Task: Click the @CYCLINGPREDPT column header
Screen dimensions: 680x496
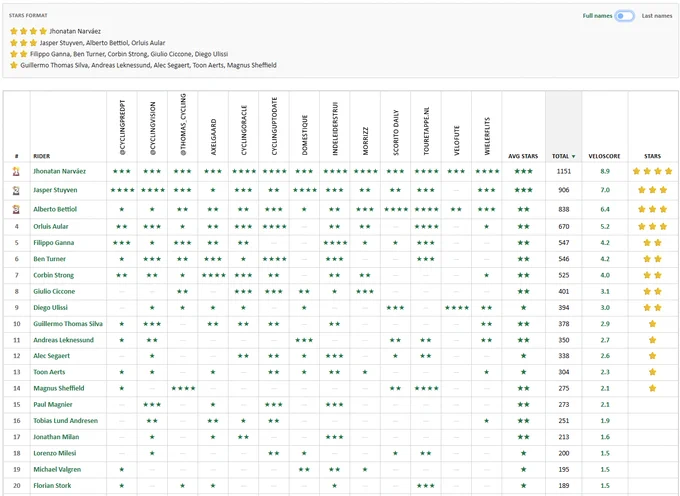Action: click(122, 127)
